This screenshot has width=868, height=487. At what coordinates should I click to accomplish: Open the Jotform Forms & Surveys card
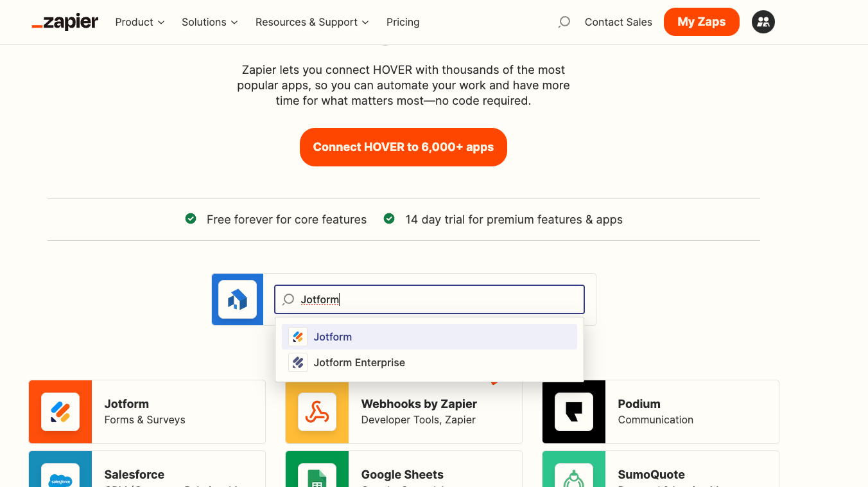[147, 412]
